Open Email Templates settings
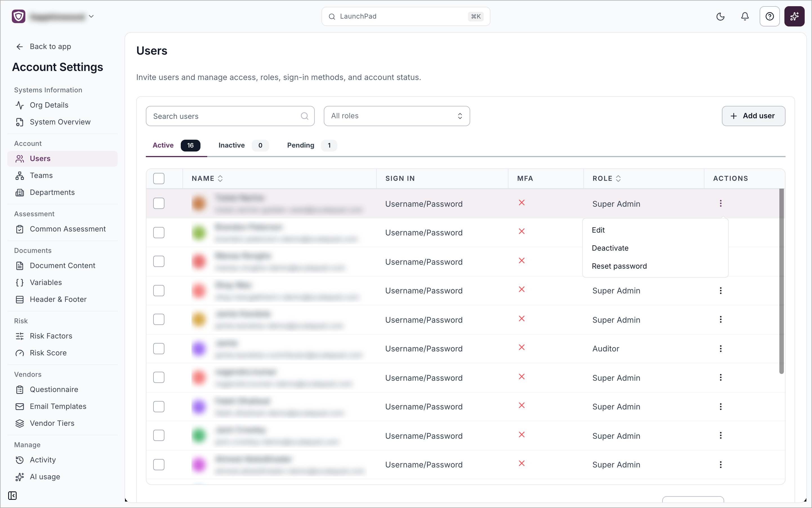The height and width of the screenshot is (508, 812). tap(63, 407)
